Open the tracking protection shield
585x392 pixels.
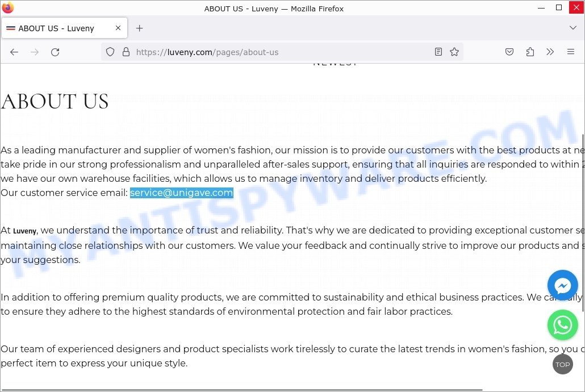click(x=110, y=52)
